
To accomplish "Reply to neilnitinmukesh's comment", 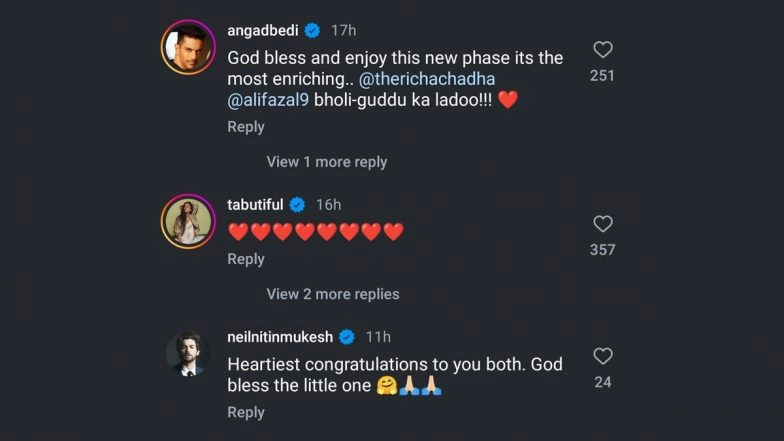I will [246, 412].
